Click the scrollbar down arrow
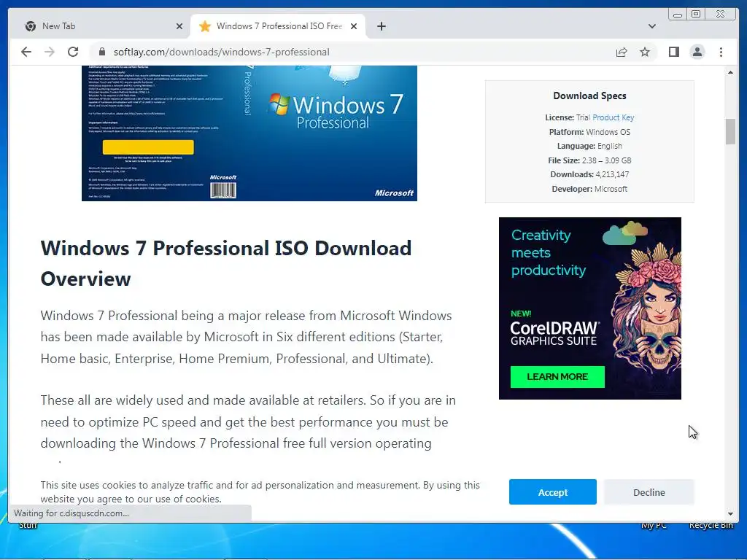747x560 pixels. click(x=730, y=514)
